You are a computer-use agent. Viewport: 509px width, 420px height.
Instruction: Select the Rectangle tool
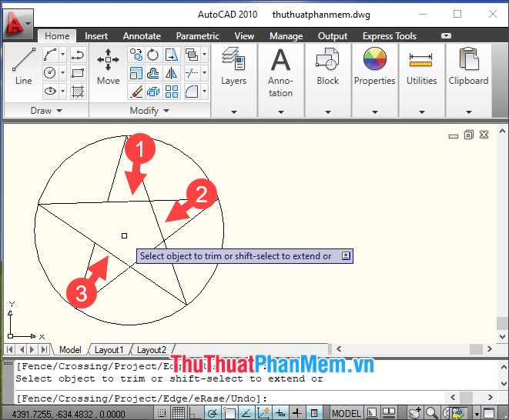tap(78, 72)
